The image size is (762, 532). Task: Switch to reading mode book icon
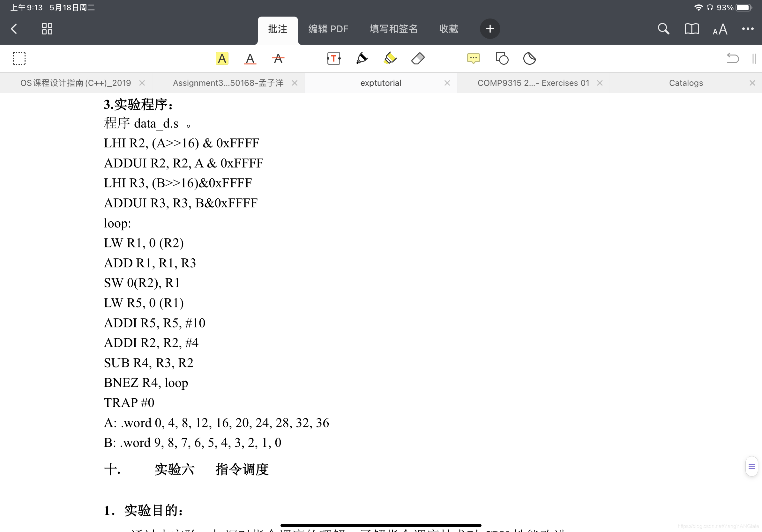692,29
